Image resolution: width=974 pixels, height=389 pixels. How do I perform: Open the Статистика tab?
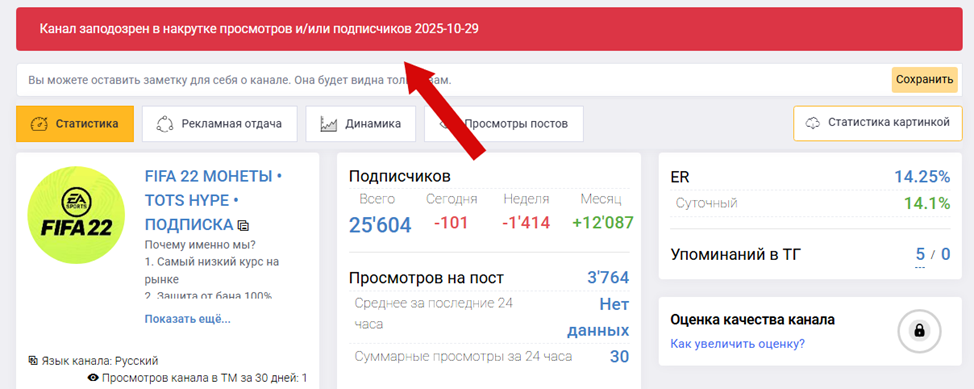click(75, 124)
